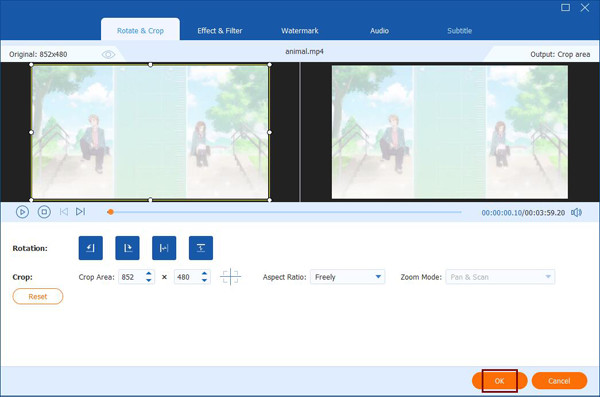This screenshot has height=397, width=600.
Task: Mute the volume speaker icon
Action: [576, 212]
